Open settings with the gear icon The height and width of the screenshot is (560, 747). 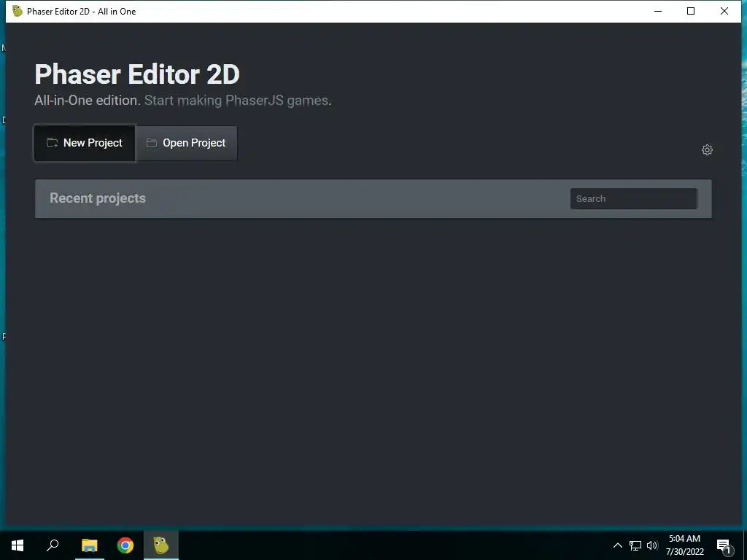pos(707,150)
